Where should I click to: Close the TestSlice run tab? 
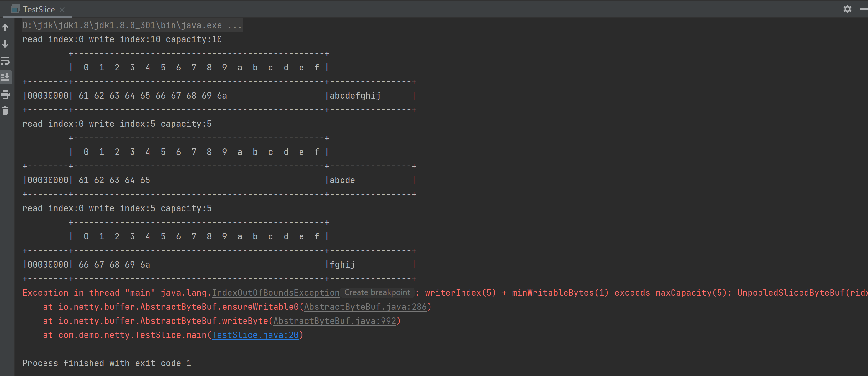62,9
